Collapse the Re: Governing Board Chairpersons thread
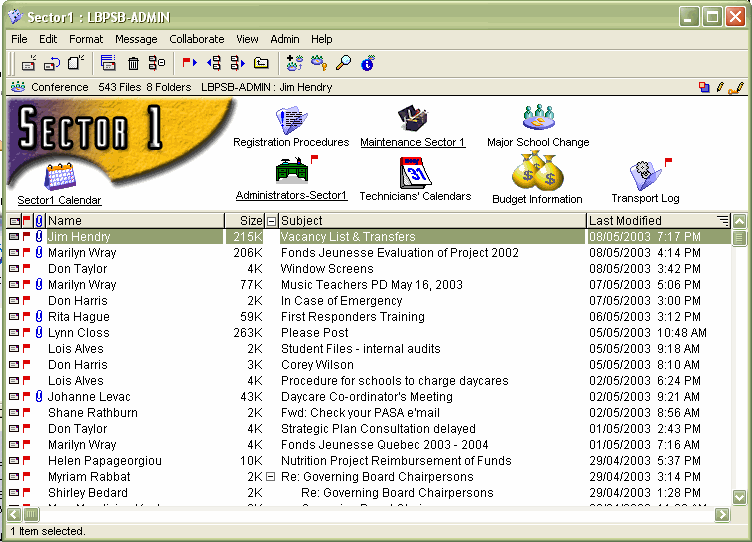 pos(271,477)
